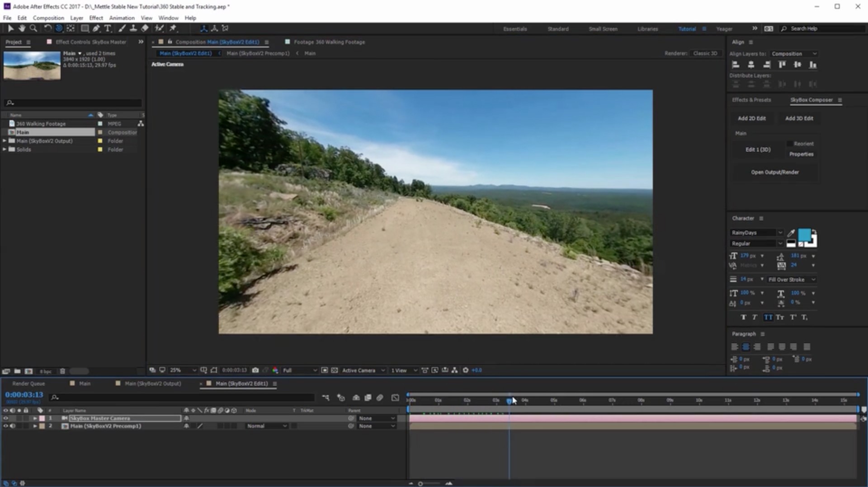Select the Hand tool

pyautogui.click(x=22, y=28)
